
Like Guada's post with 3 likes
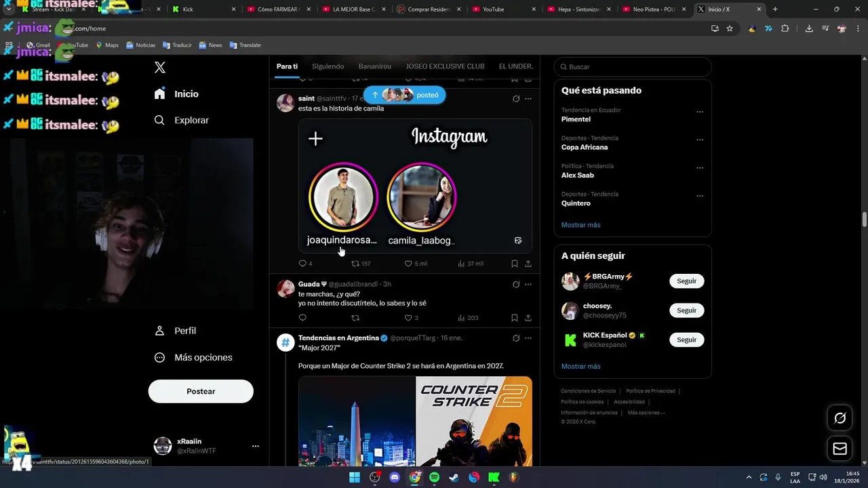(x=412, y=318)
